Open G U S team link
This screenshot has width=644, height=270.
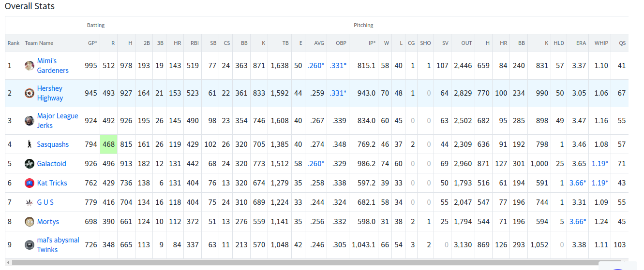point(45,202)
